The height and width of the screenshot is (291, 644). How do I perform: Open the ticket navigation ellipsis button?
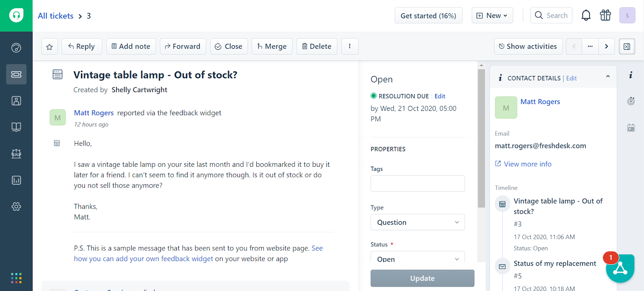tap(590, 46)
